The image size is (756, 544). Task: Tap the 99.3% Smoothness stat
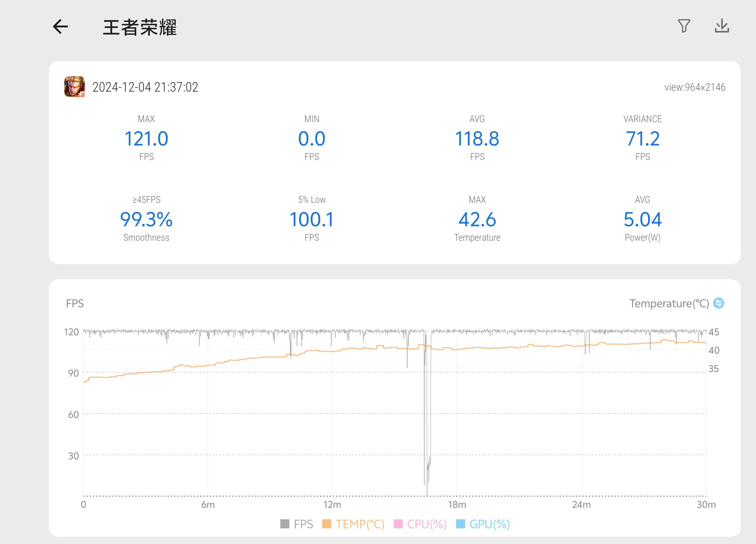point(146,220)
